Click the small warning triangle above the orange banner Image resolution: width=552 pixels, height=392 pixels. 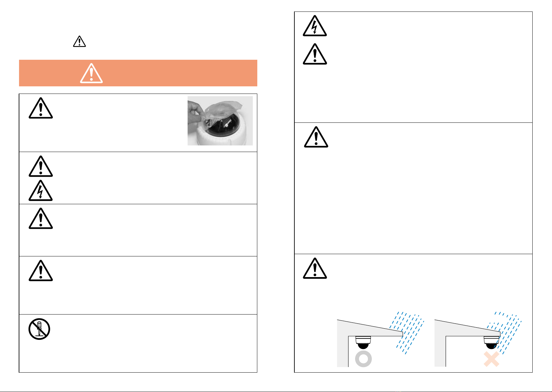(x=79, y=41)
